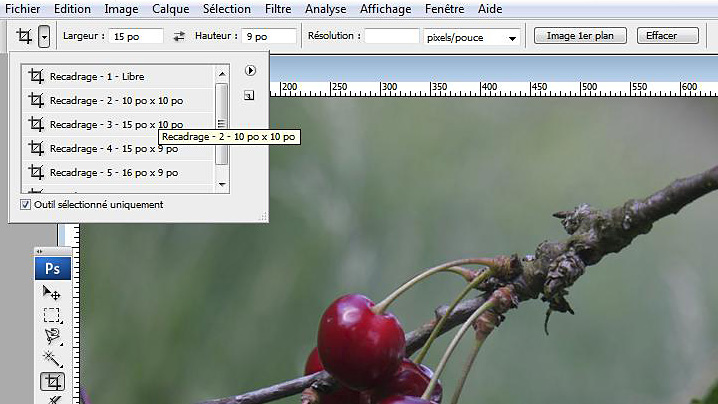Screen dimensions: 718x404
Task: Open the Filtre menu
Action: [x=278, y=9]
